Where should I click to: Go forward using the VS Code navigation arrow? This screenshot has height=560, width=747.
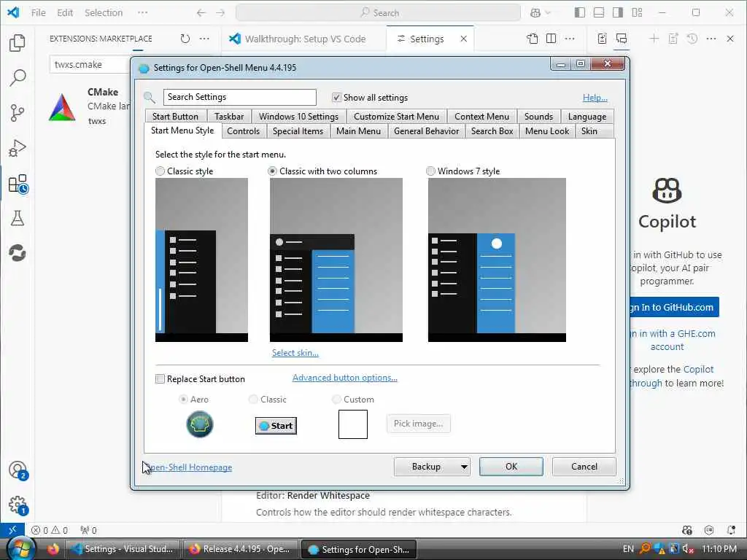click(220, 13)
